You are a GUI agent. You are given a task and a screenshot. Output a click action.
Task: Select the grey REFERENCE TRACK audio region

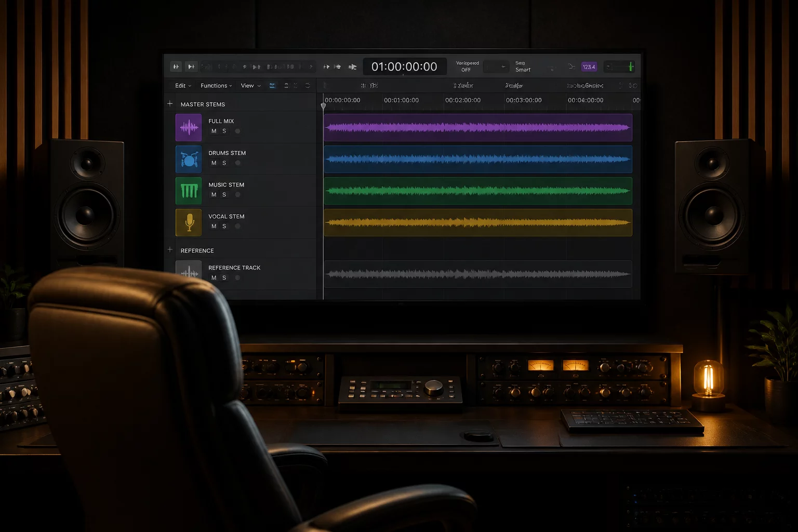tap(478, 274)
